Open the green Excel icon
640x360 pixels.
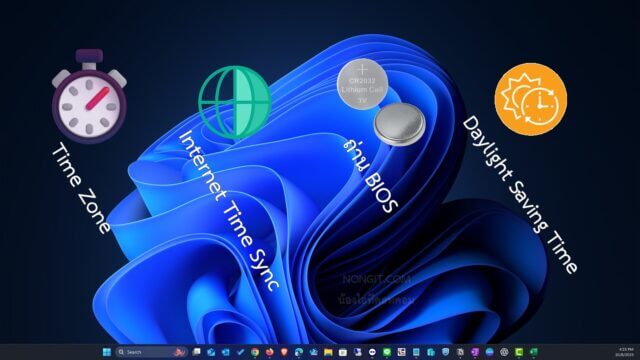coord(533,352)
